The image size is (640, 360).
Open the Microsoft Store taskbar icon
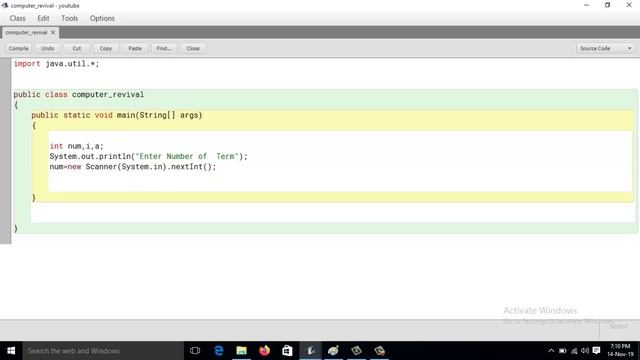point(287,351)
